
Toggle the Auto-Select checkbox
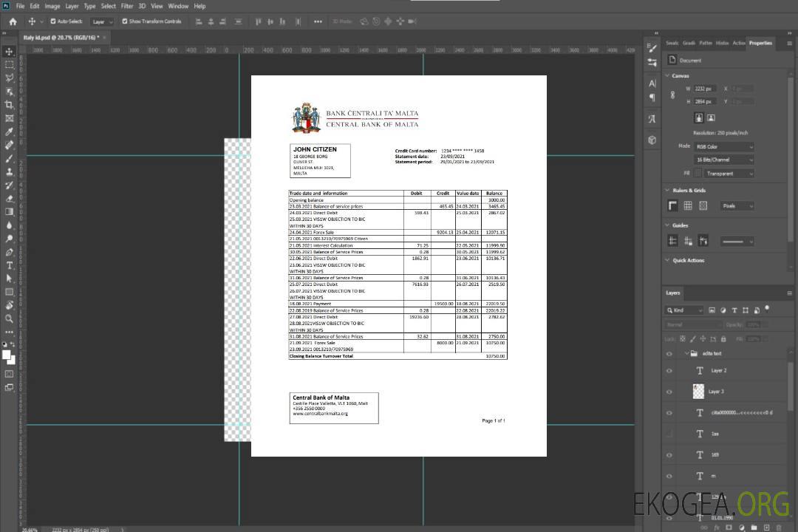pyautogui.click(x=53, y=21)
